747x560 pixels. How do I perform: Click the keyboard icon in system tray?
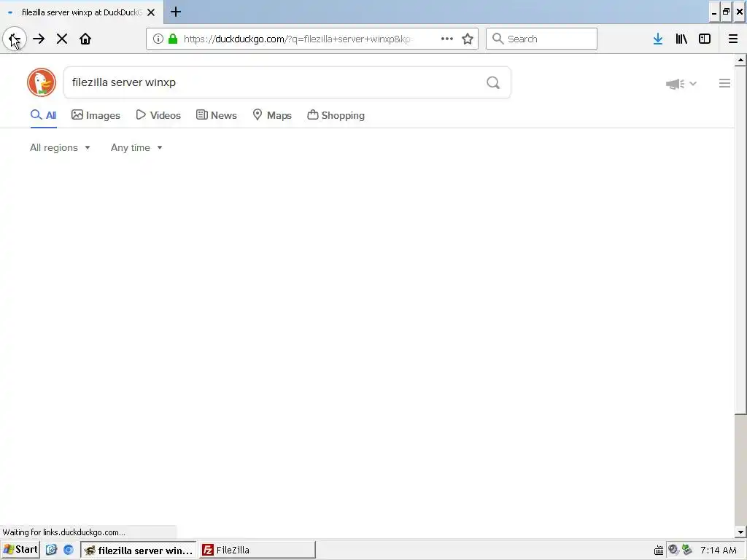659,551
